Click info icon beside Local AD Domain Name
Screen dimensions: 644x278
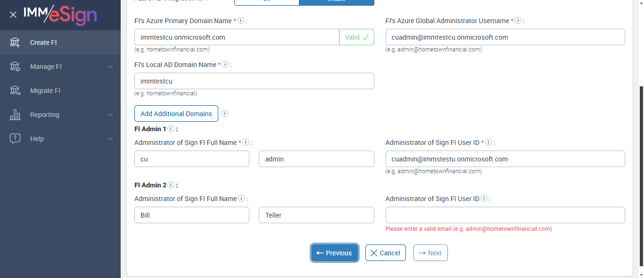point(225,65)
